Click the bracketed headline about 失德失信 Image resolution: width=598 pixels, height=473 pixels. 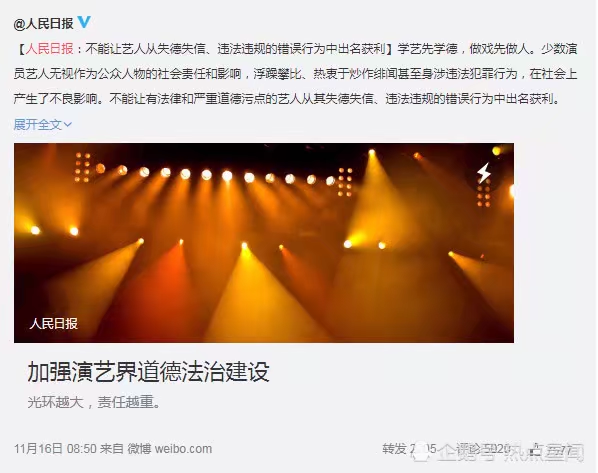click(206, 49)
